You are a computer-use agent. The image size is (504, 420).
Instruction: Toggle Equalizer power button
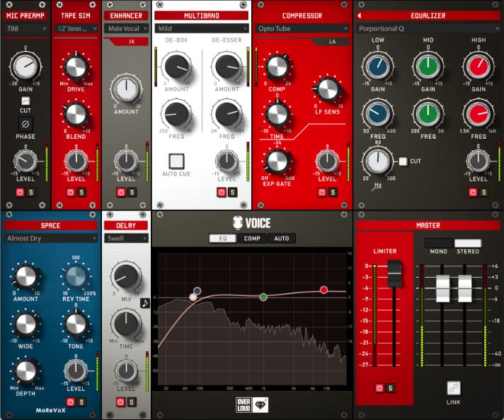pos(473,193)
